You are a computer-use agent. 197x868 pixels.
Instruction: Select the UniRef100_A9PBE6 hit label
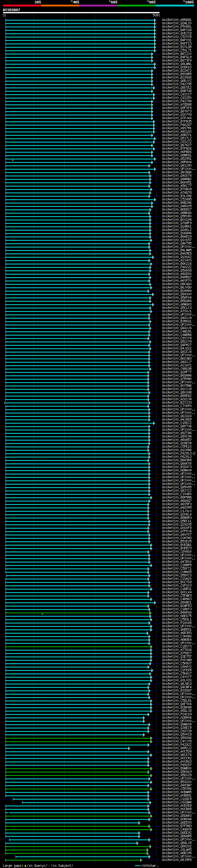point(176,152)
